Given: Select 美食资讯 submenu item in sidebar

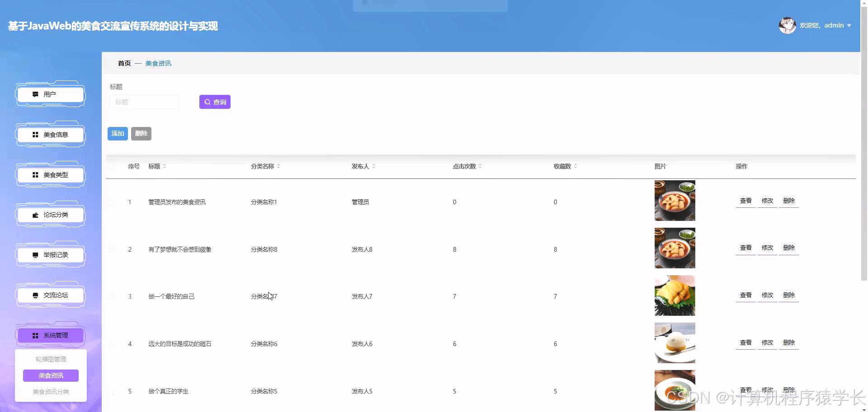Looking at the screenshot, I should tap(51, 375).
